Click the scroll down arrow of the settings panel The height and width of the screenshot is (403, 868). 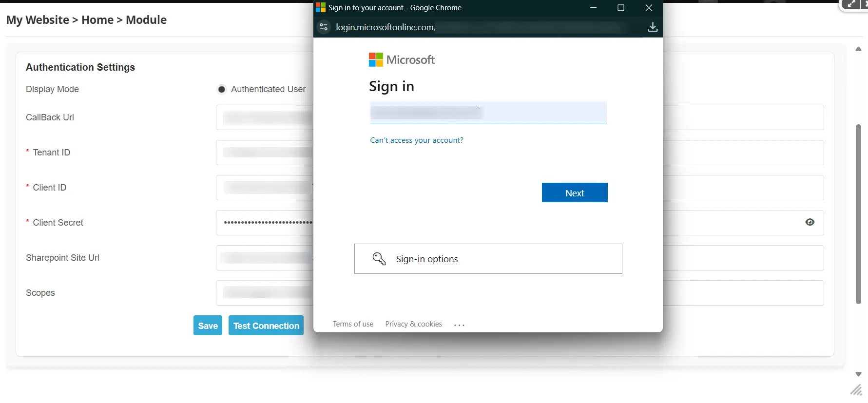coord(858,374)
